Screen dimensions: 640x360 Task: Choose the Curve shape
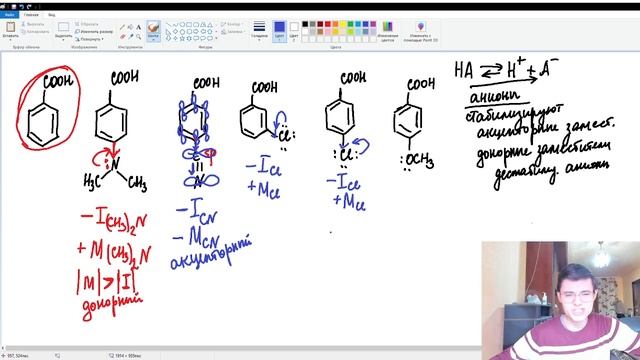pyautogui.click(x=176, y=25)
